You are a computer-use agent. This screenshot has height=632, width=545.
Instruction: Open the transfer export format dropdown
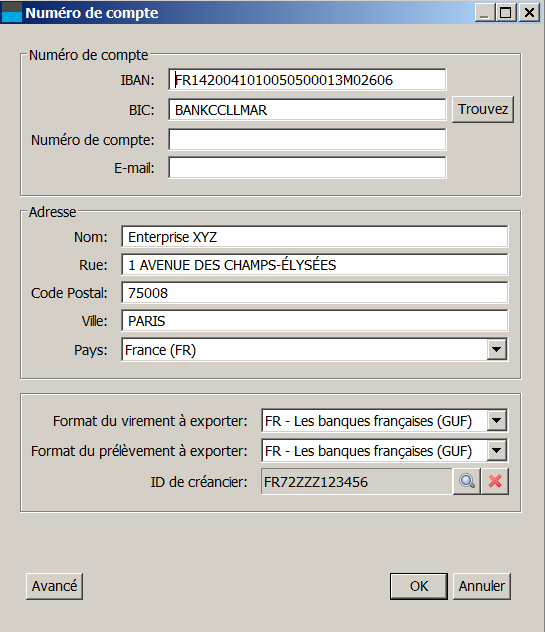(x=497, y=420)
